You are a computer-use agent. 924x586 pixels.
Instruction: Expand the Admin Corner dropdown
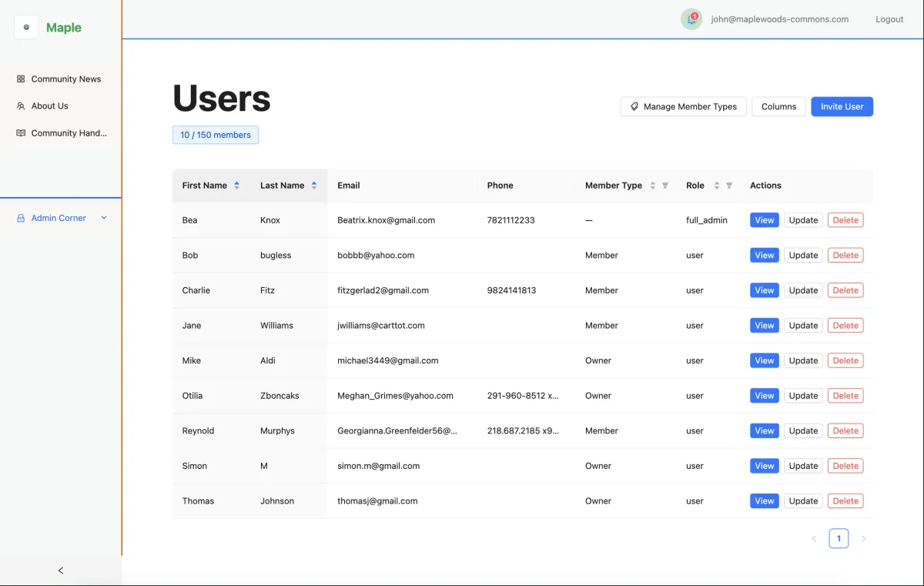[x=102, y=217]
